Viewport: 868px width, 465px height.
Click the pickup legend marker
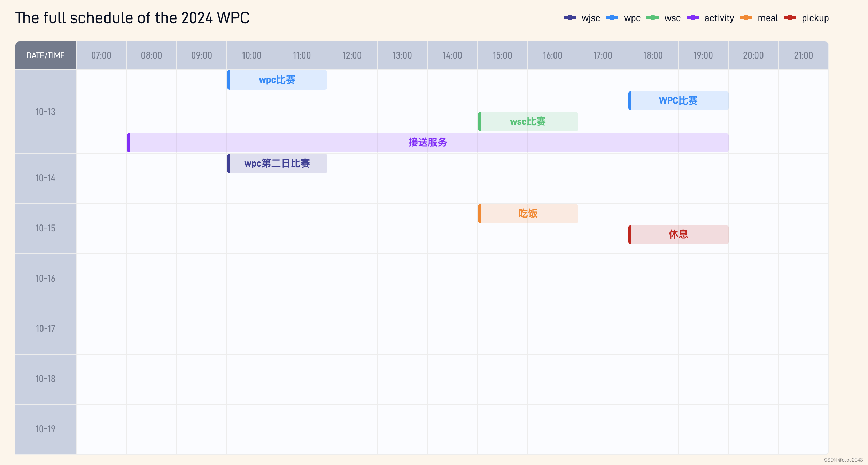(790, 18)
